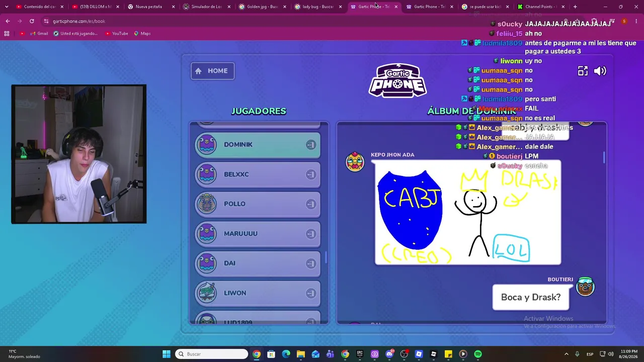
Task: Click the "Boca y Drask?" speech bubble
Action: tap(531, 297)
